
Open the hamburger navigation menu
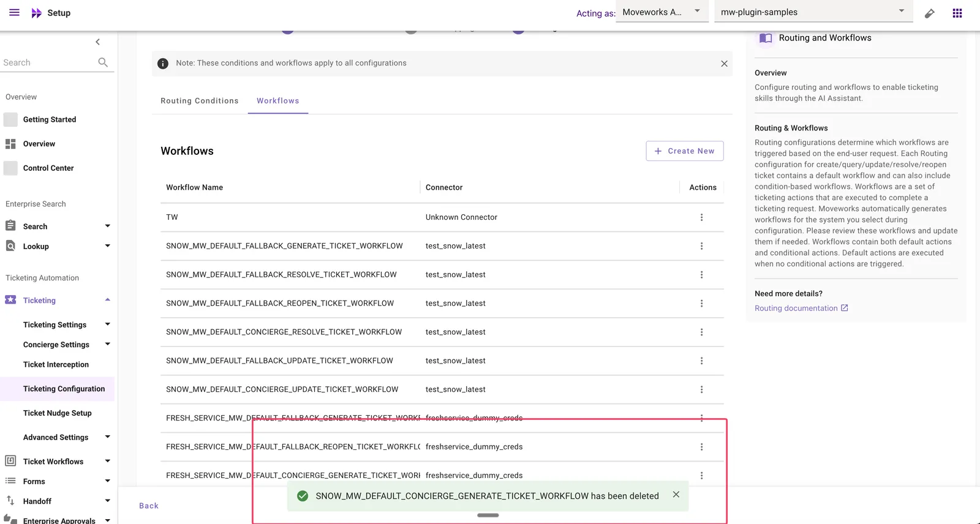(x=14, y=12)
